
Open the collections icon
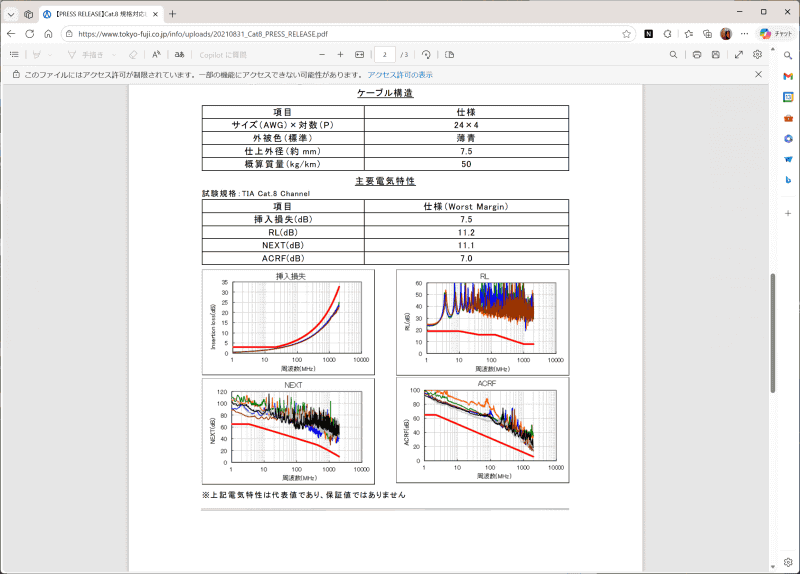click(x=707, y=34)
